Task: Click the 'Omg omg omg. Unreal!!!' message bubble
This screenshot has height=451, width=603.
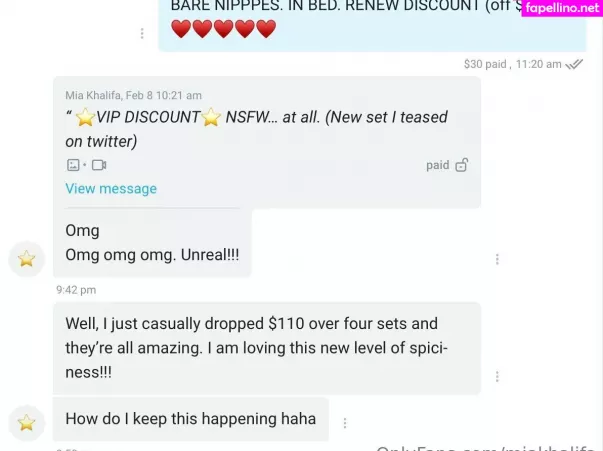Action: (152, 243)
